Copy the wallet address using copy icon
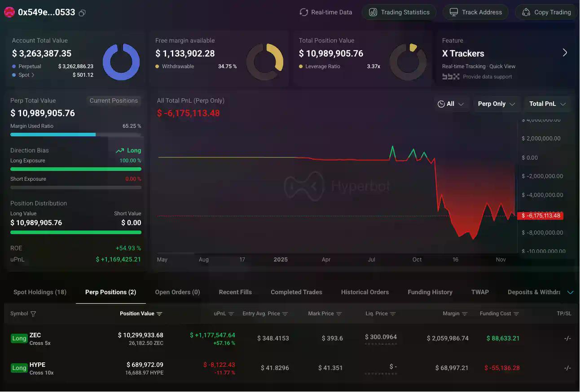The height and width of the screenshot is (392, 580). point(82,13)
